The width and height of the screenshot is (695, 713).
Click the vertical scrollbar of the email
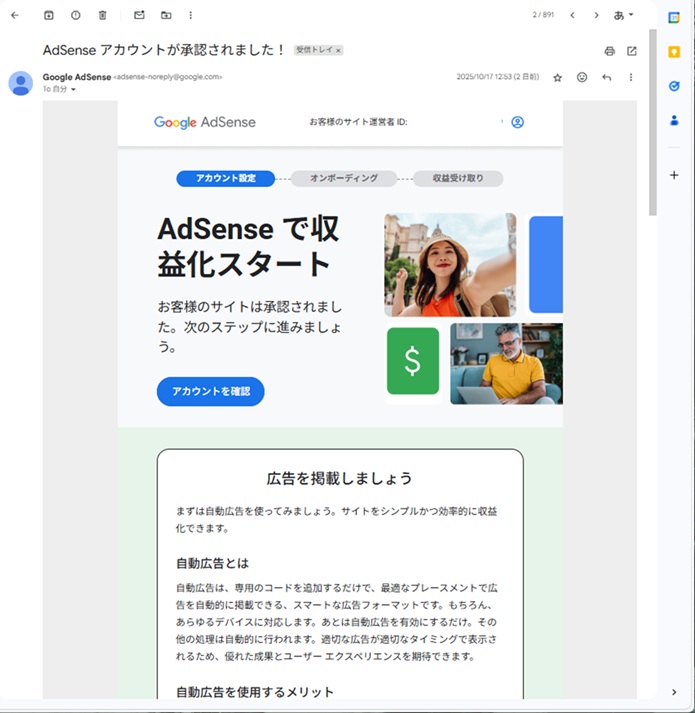click(x=652, y=120)
